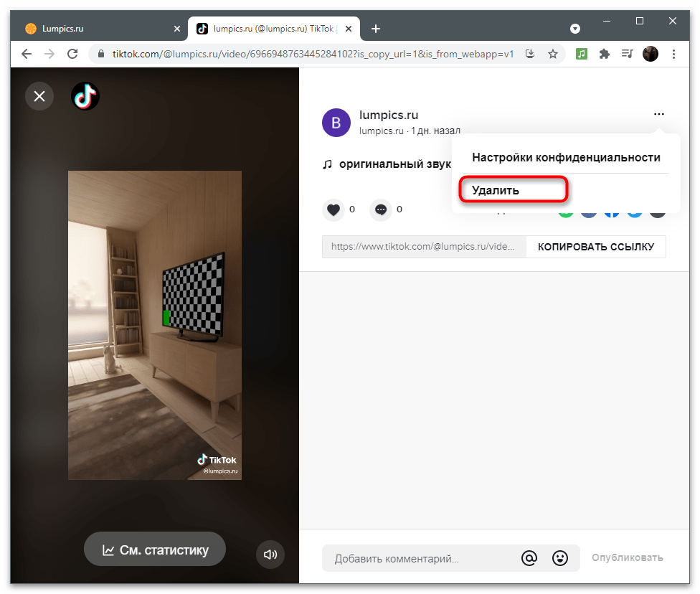Open the three-dots video options menu
The width and height of the screenshot is (700, 594).
point(658,114)
